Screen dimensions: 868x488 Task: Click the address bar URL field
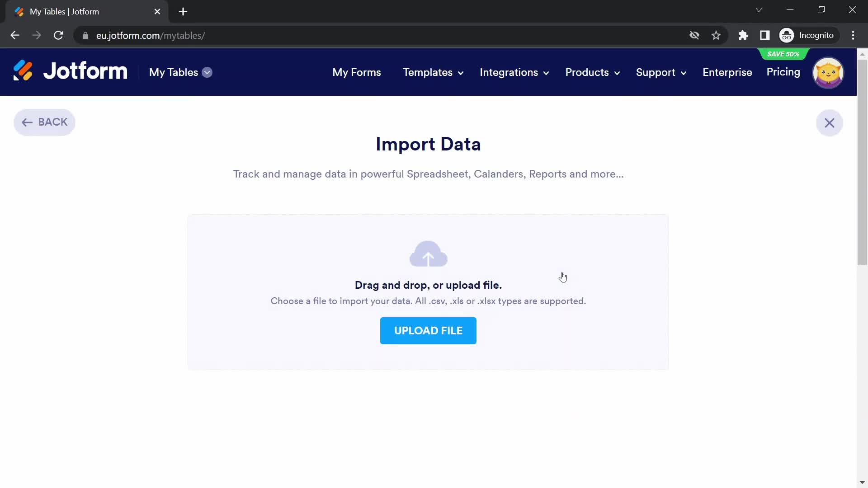tap(150, 35)
